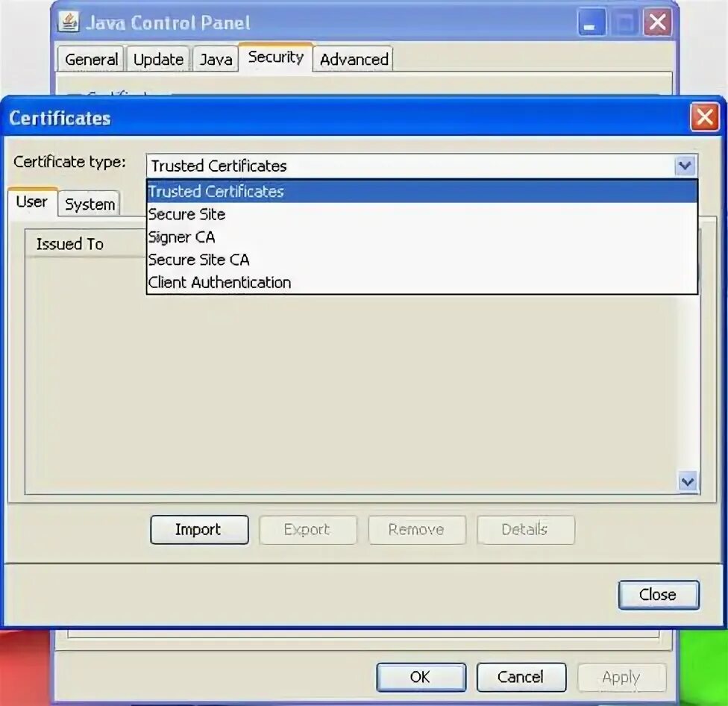This screenshot has height=706, width=728.
Task: Close the Certificates dialog with the X
Action: click(704, 116)
